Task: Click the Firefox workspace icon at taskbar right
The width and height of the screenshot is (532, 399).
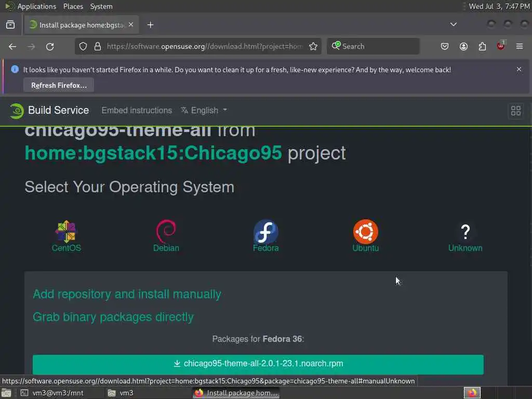Action: [x=472, y=393]
